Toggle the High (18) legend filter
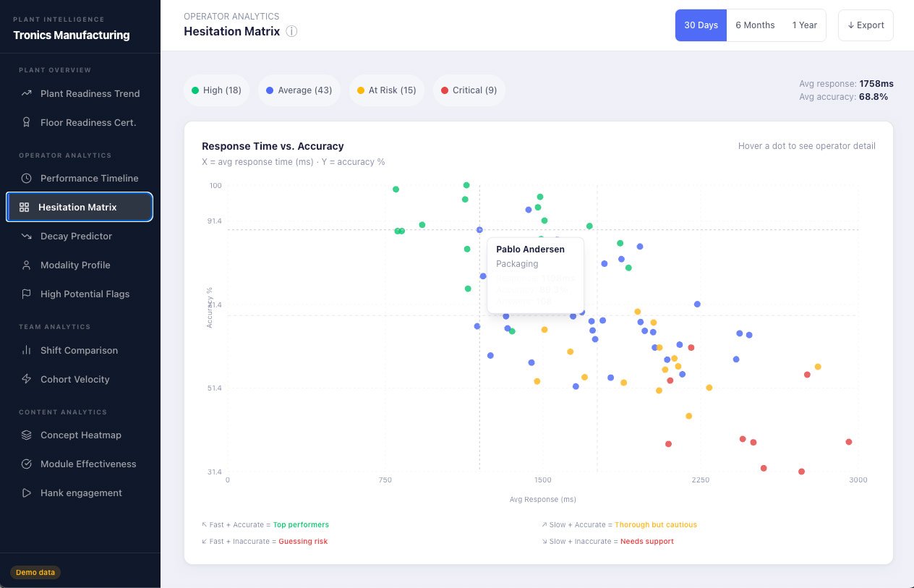 pos(216,90)
